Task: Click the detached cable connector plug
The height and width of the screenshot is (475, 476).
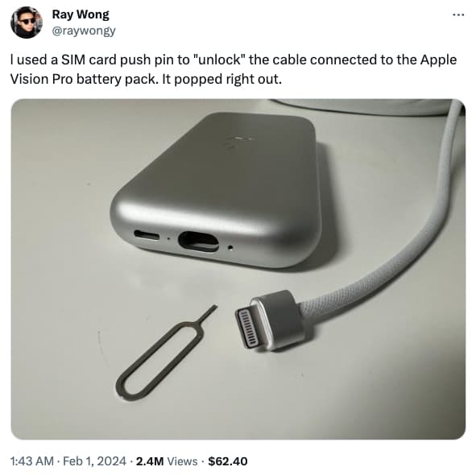Action: (269, 320)
